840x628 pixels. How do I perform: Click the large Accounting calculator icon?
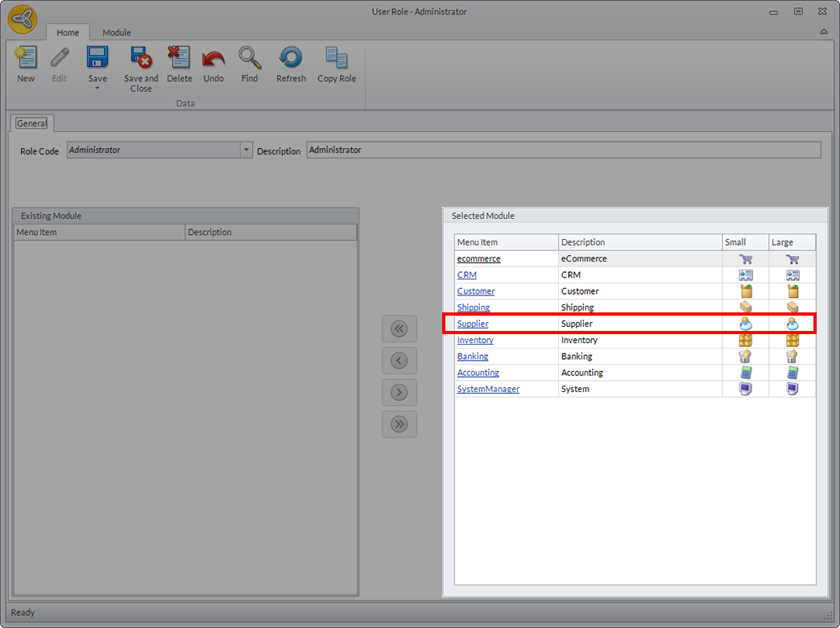tap(792, 373)
